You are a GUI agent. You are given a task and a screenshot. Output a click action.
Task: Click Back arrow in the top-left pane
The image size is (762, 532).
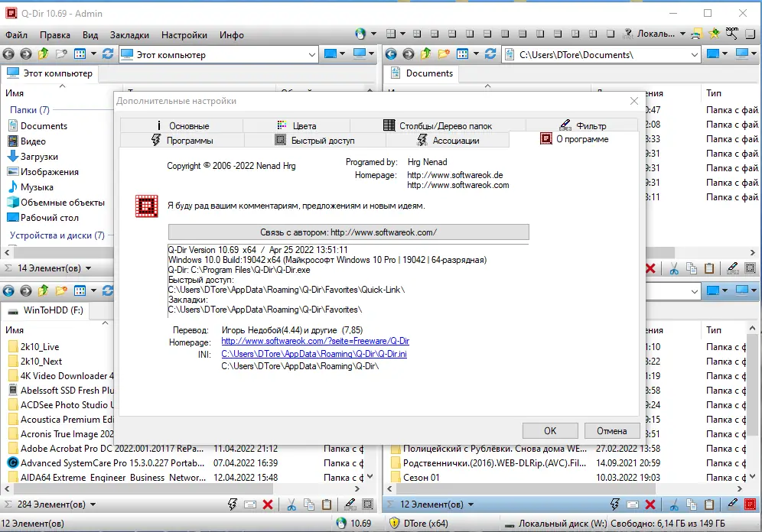click(x=8, y=54)
